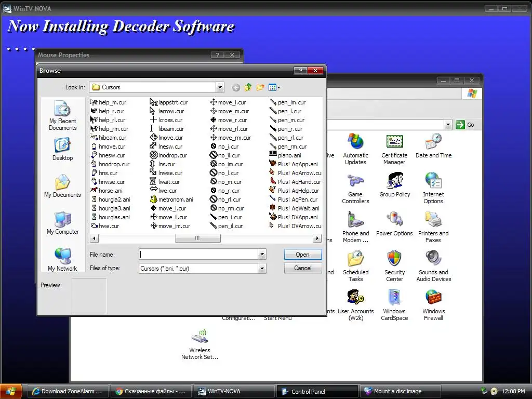Select the libeam.cur file

click(x=167, y=129)
